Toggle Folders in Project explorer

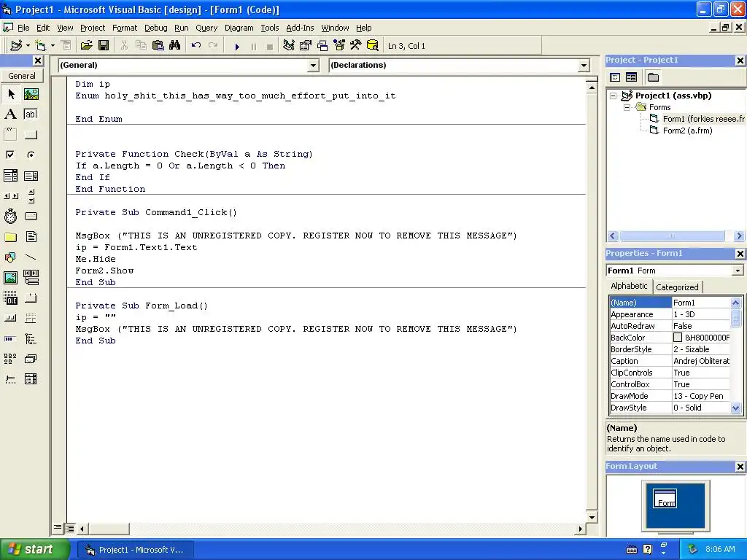(653, 77)
